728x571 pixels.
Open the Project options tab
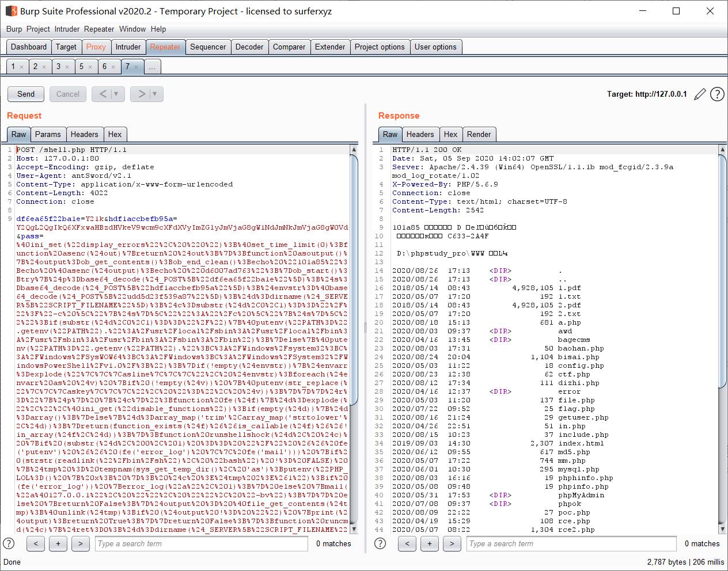pyautogui.click(x=380, y=47)
